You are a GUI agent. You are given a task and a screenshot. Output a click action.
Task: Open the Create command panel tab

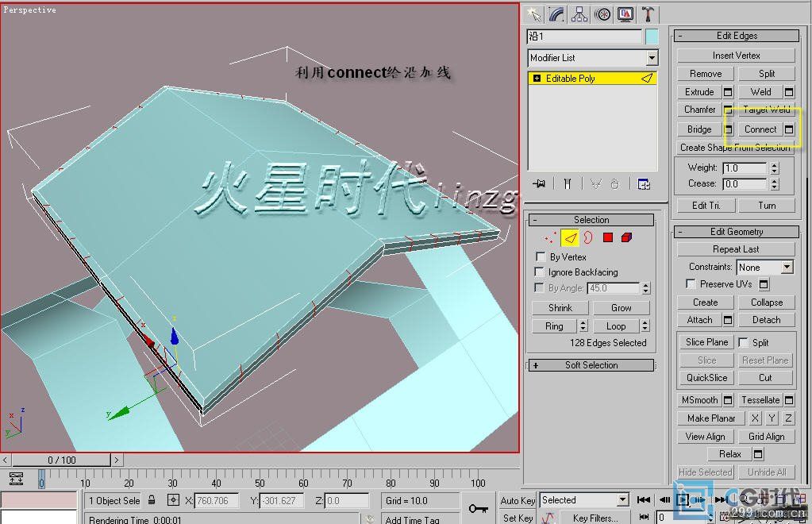click(533, 14)
